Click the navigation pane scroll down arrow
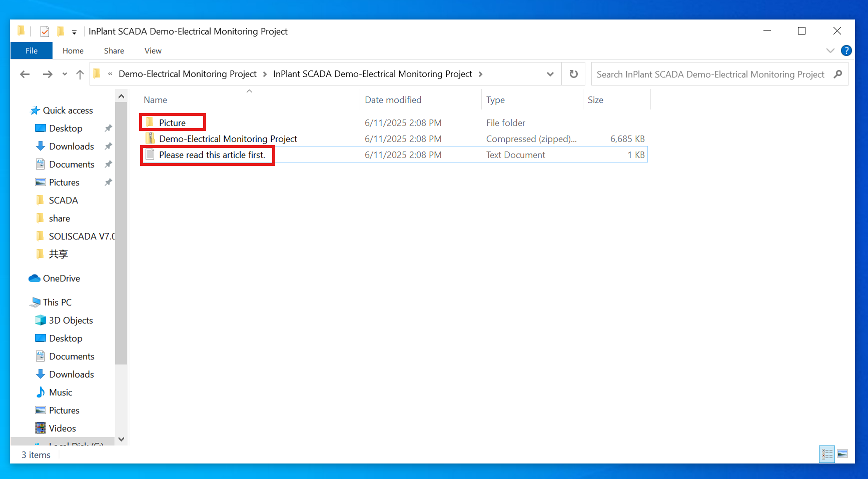The image size is (868, 479). click(121, 439)
